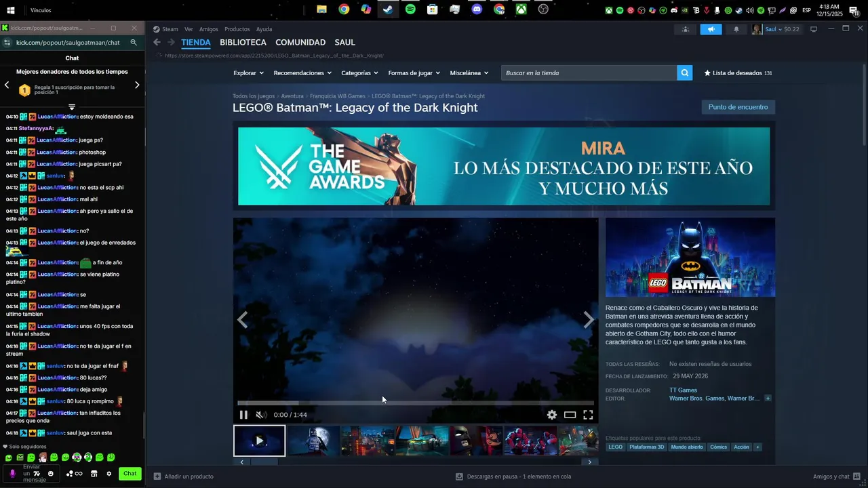Open the Ayuda menu
Screen dimensions: 868x488
[x=264, y=29]
